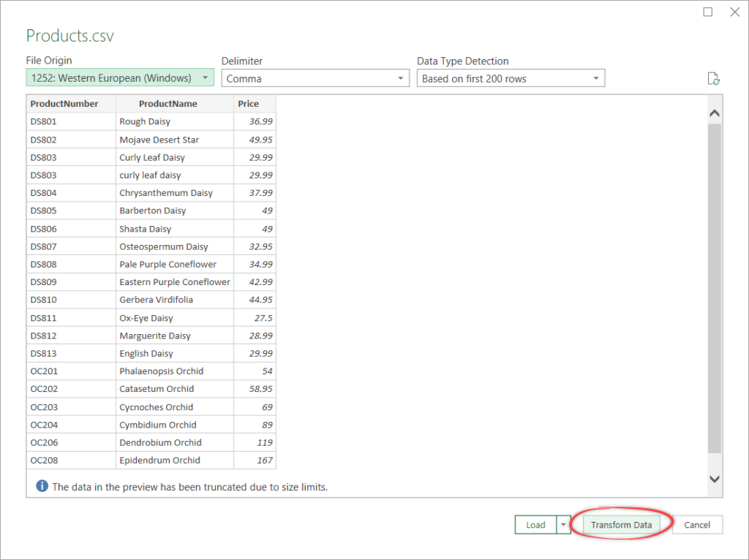
Task: Click the Load button
Action: click(x=536, y=525)
